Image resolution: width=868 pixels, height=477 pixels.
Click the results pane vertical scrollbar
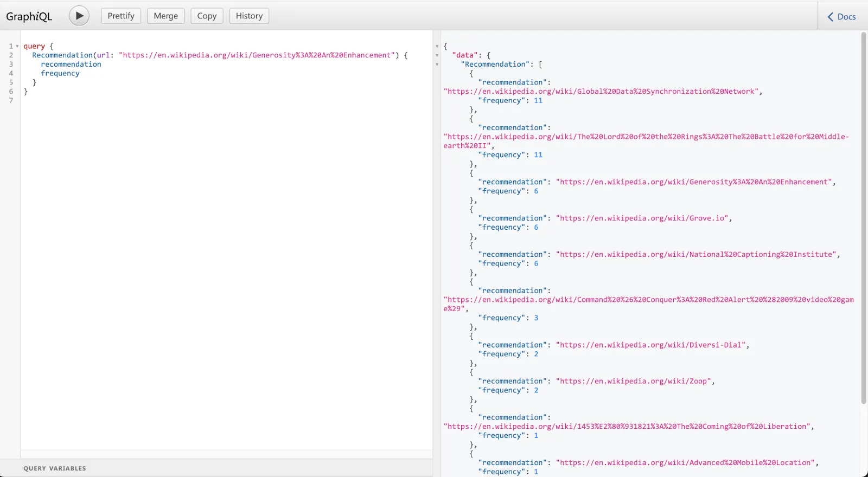864,217
